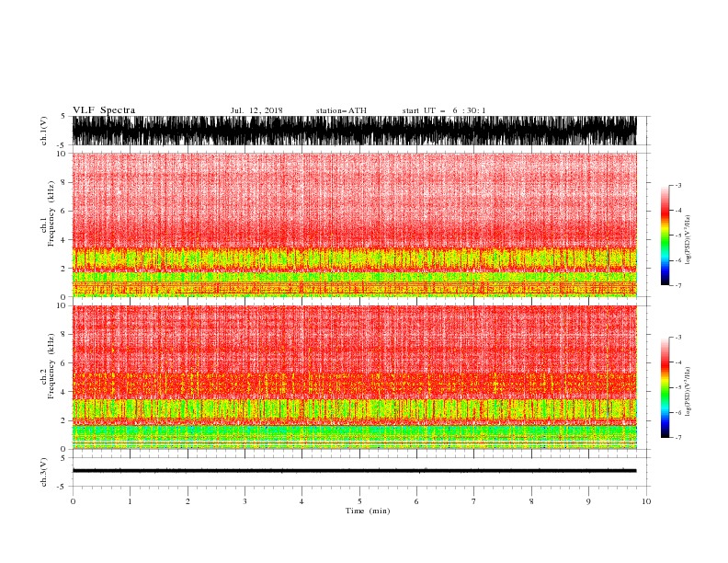Click the "-5" label on ch.1 colorbar
Screen dimensions: 728x563
(677, 236)
